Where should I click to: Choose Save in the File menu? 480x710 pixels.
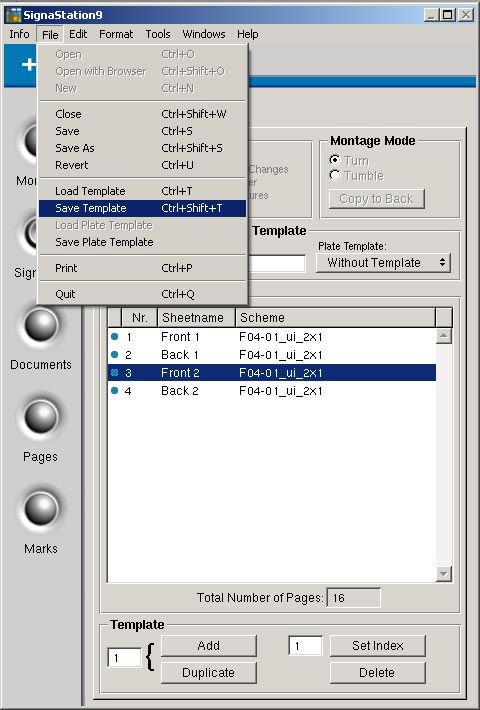click(x=143, y=131)
